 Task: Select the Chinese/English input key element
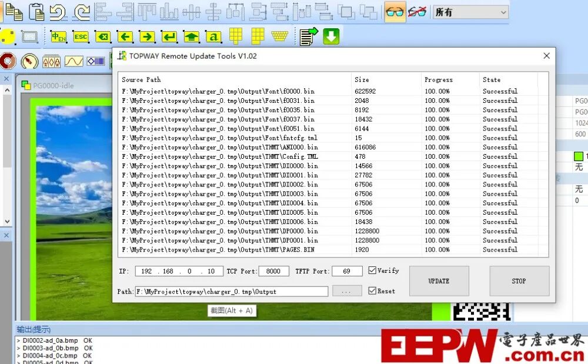click(58, 36)
